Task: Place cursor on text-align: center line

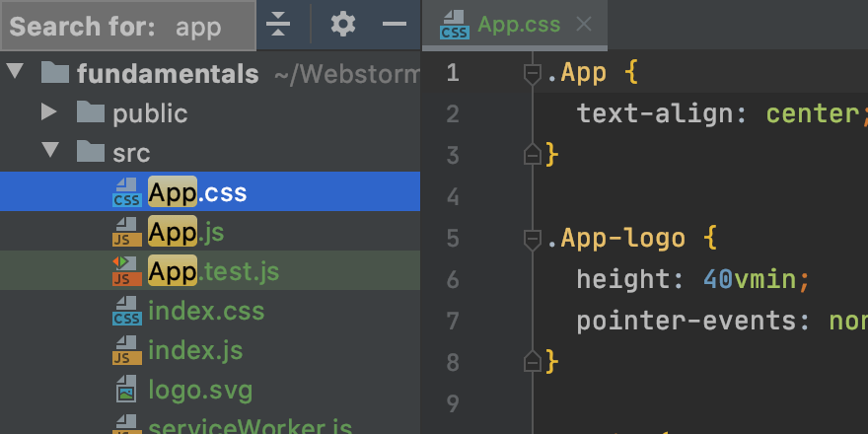Action: [x=690, y=113]
